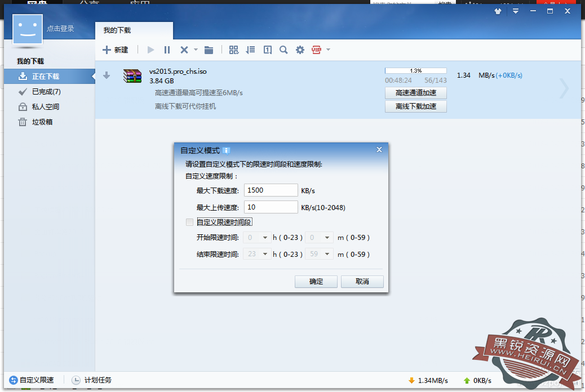Click the info icon beside 自定义模式
This screenshot has width=585, height=392.
(227, 151)
